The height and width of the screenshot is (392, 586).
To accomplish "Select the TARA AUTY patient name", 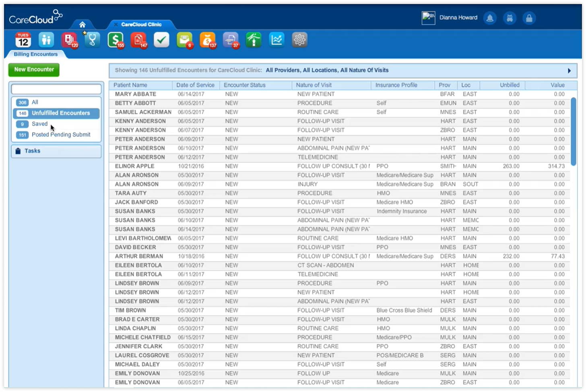I will [x=131, y=193].
